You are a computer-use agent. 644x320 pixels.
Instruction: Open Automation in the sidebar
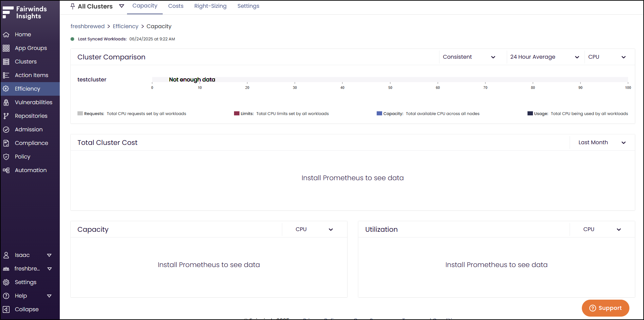tap(30, 170)
